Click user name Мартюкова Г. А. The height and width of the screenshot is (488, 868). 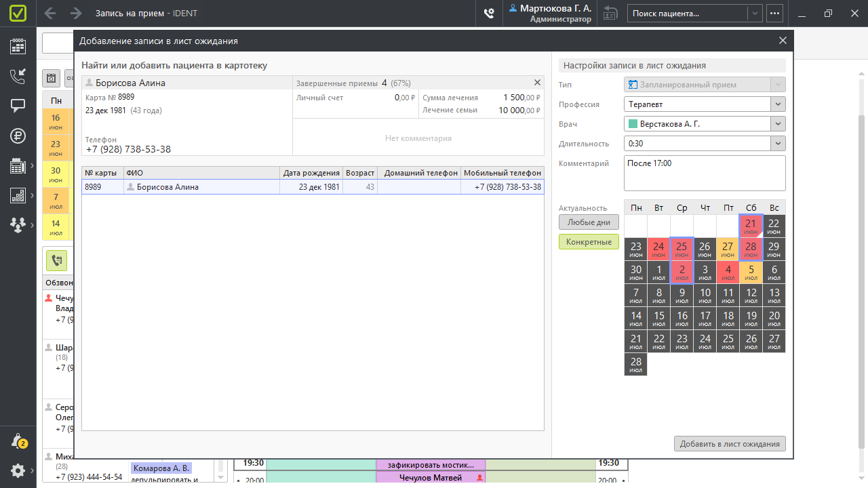pos(555,9)
